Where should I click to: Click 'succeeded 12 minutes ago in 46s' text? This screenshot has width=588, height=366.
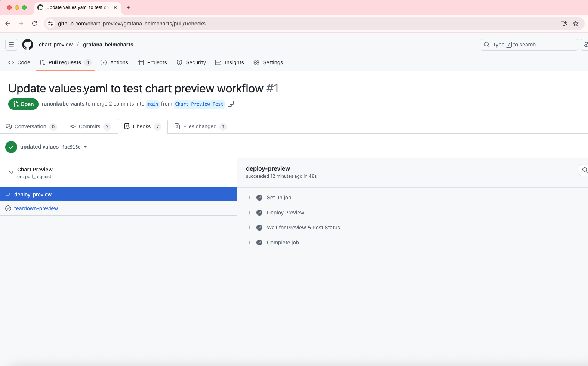281,176
